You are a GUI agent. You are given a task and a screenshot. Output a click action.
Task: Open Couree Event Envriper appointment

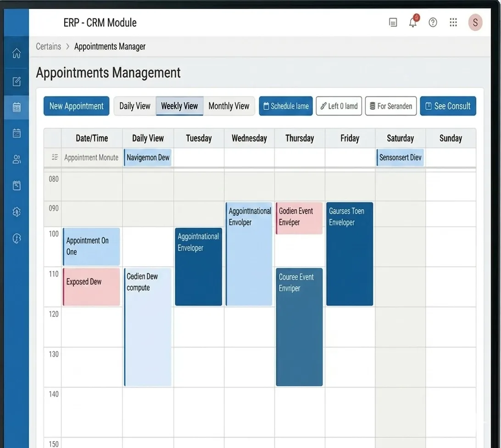pos(299,327)
